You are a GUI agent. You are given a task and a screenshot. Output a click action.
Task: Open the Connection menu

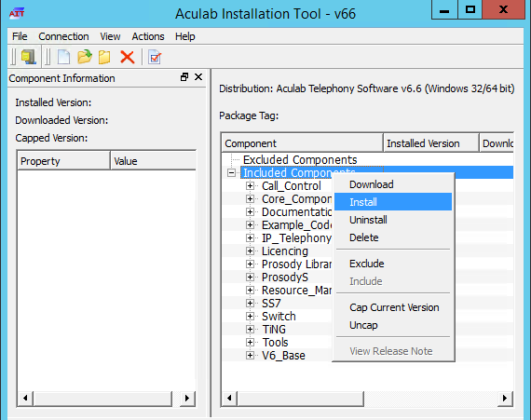63,36
